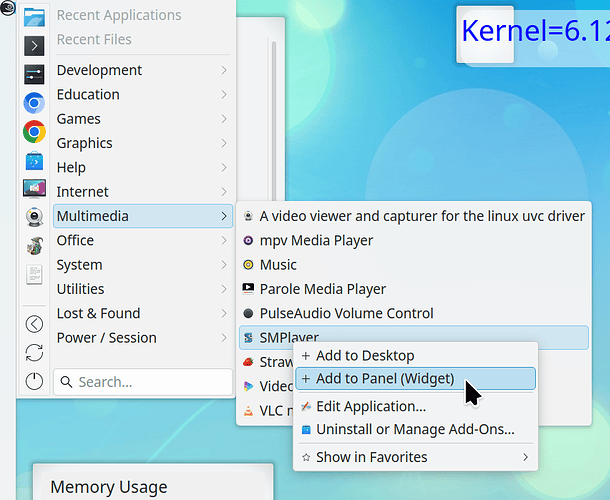Expand the Help category

[143, 167]
